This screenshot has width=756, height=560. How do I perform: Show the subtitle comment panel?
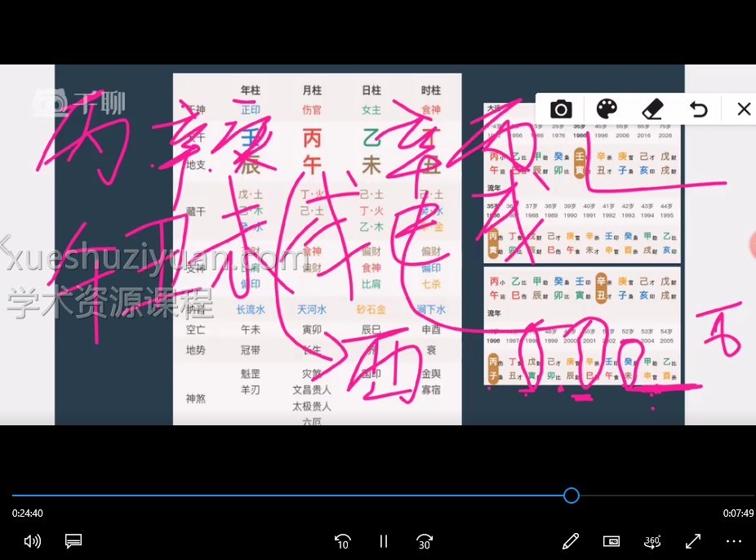coord(73,541)
